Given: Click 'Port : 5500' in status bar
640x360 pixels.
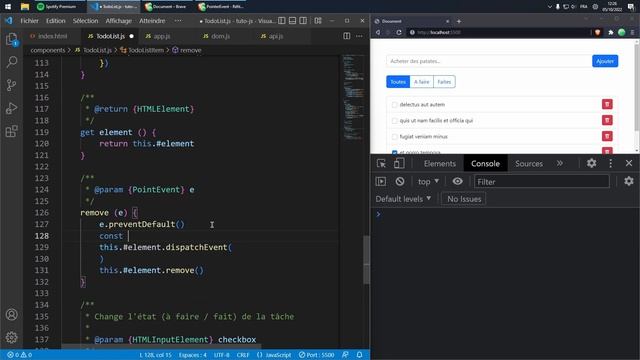Looking at the screenshot, I should tap(316, 355).
